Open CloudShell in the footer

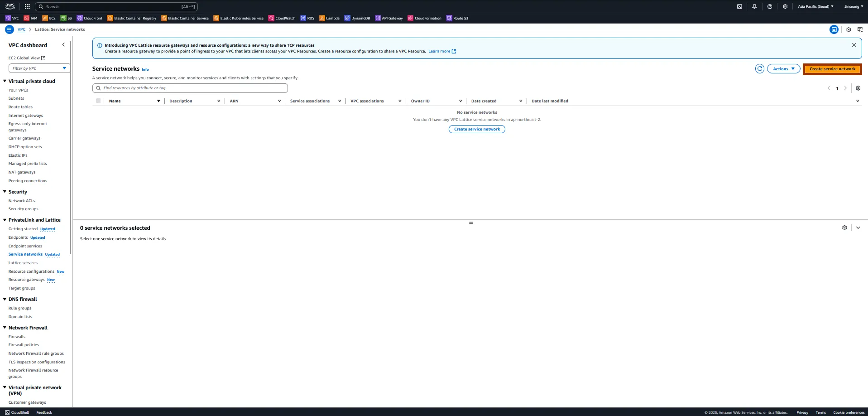17,412
